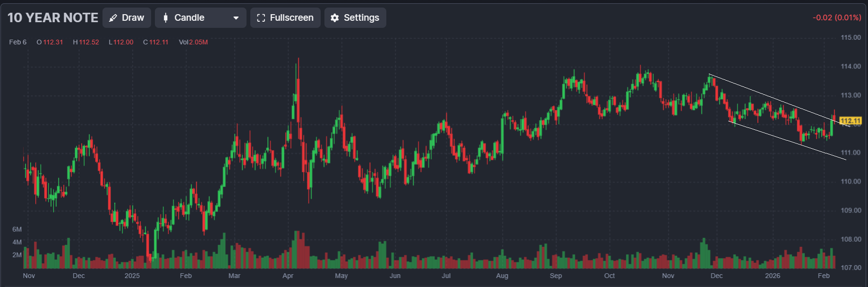Image resolution: width=868 pixels, height=287 pixels.
Task: Open the Settings text button
Action: pos(361,18)
